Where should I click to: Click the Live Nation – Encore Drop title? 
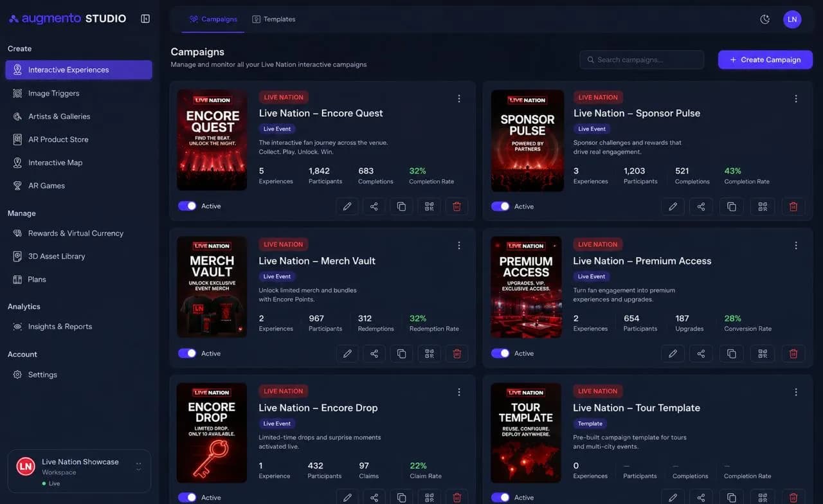tap(318, 408)
